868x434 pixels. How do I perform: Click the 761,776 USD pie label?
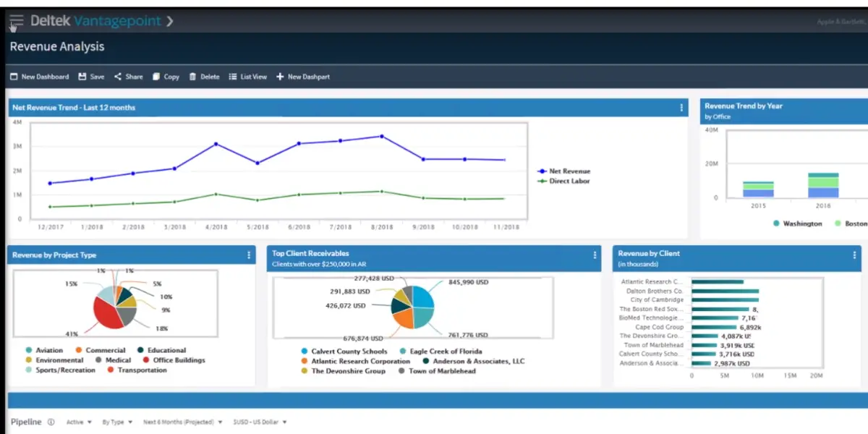click(x=468, y=335)
